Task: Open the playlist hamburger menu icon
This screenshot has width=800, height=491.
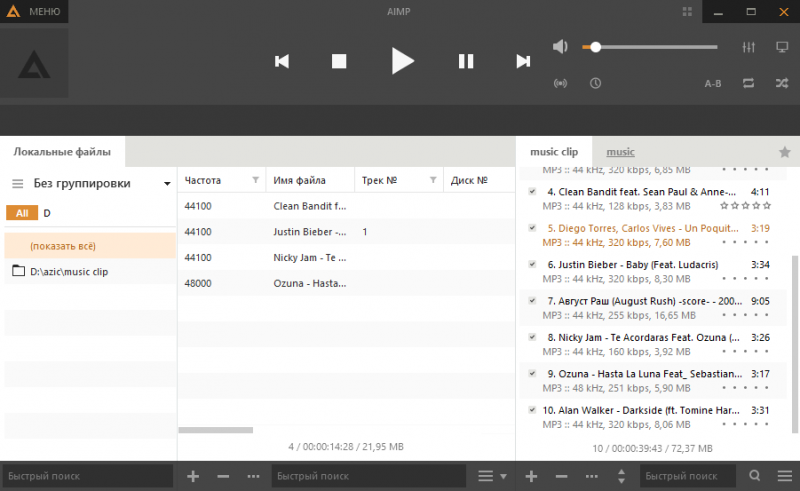Action: pyautogui.click(x=785, y=476)
